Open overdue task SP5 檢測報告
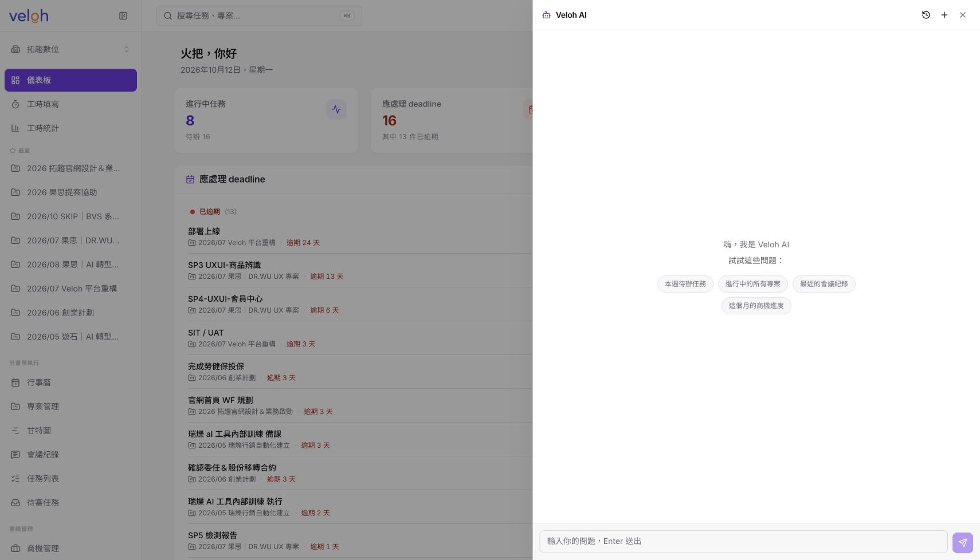 pos(213,535)
